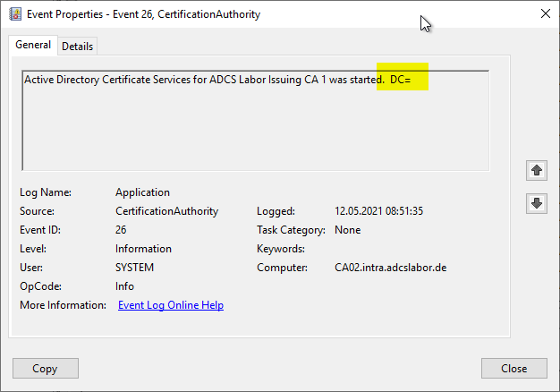The width and height of the screenshot is (560, 392).
Task: Open the Event Log Online Help link
Action: click(x=171, y=305)
